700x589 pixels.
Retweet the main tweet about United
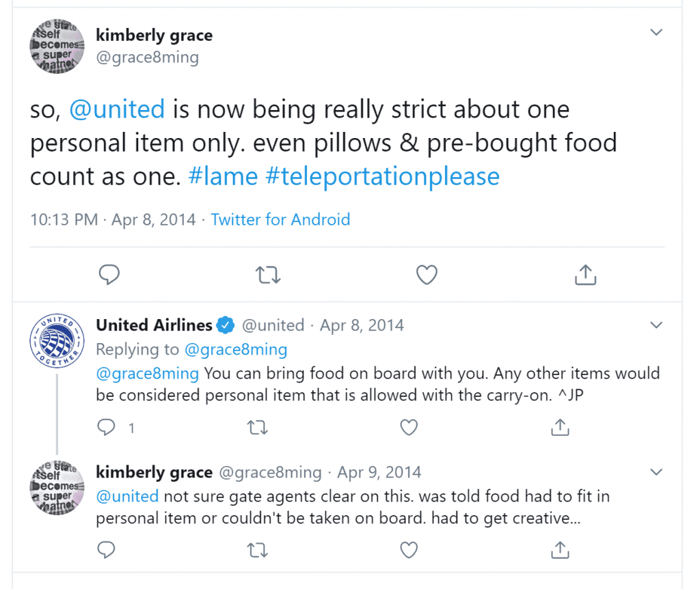click(268, 275)
